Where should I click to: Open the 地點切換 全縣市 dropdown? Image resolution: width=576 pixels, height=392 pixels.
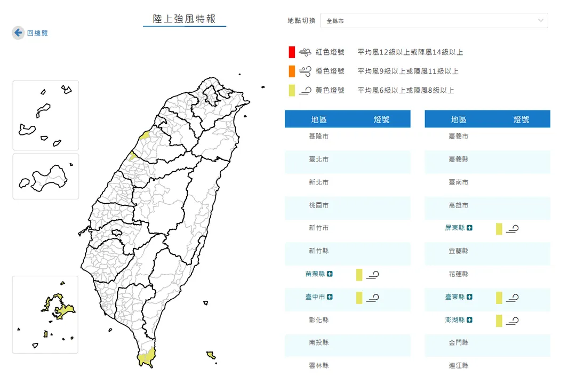pyautogui.click(x=434, y=21)
